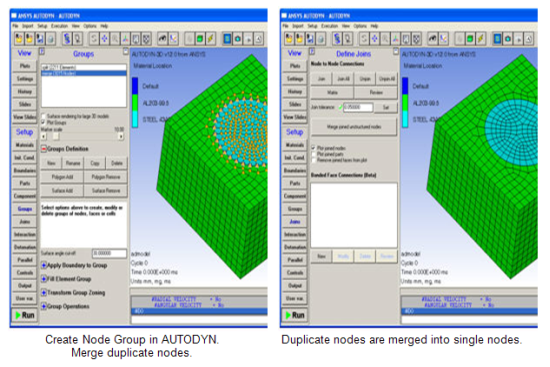Collapse the Groups Definition section

pos(44,149)
